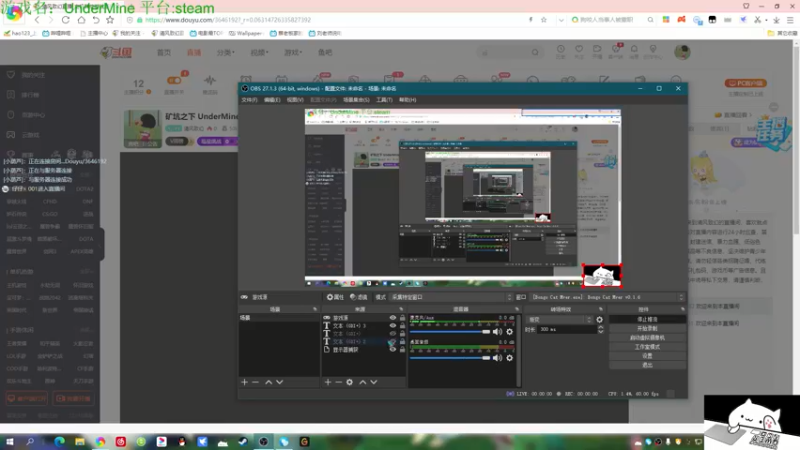Open OBS Edit menu
Viewport: 800px width, 450px height.
click(272, 100)
